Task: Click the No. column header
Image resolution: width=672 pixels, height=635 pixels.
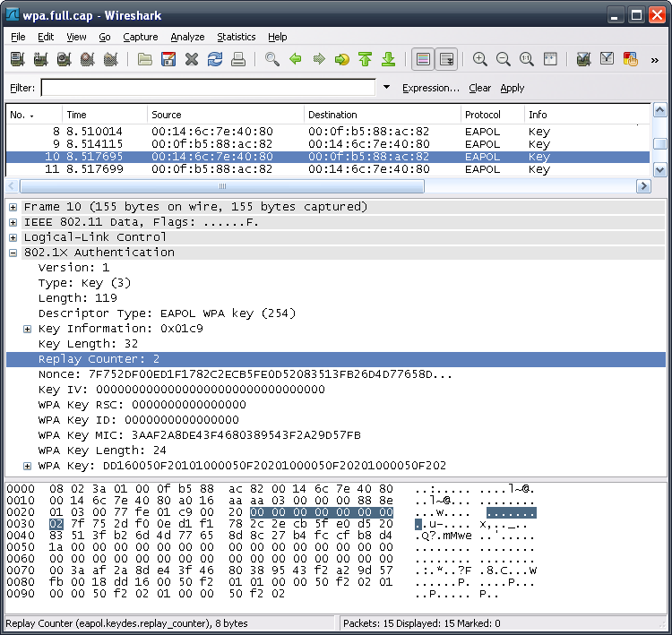Action: pos(34,115)
